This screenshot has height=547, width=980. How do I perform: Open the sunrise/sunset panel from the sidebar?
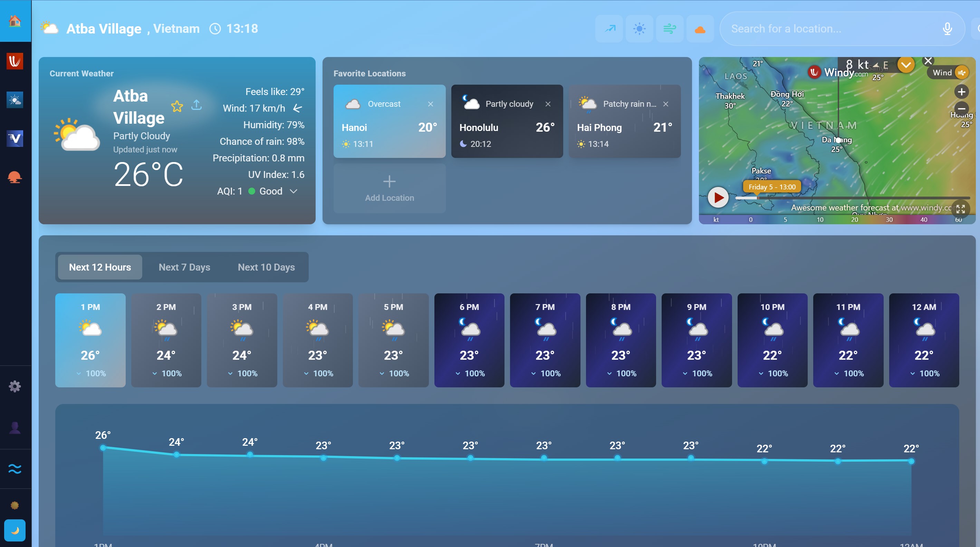(x=15, y=177)
